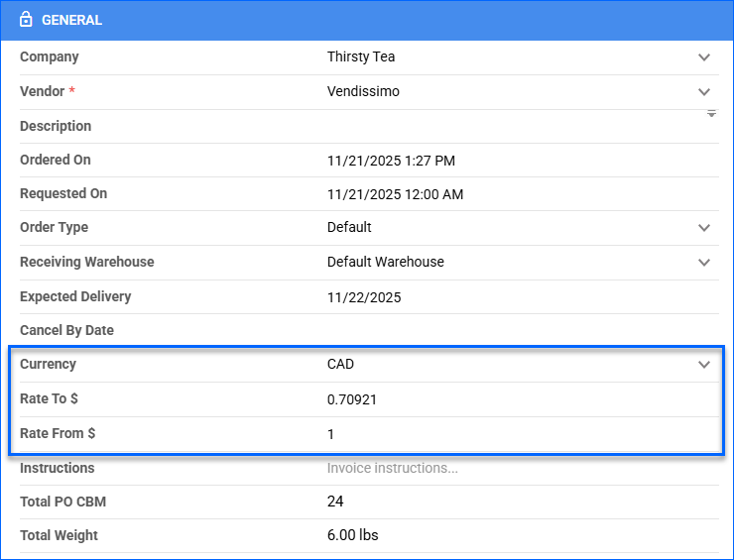Select the Ordered On date value
The width and height of the screenshot is (734, 560).
pyautogui.click(x=391, y=161)
